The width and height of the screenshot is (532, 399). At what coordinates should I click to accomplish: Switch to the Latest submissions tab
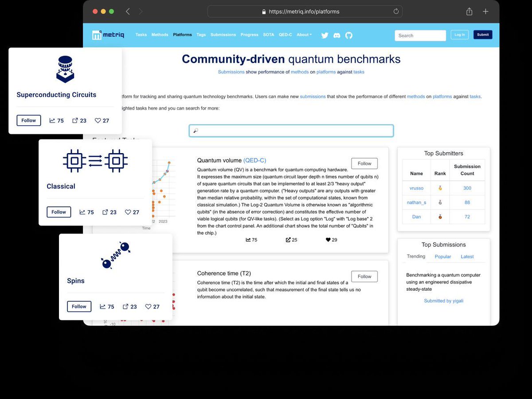click(x=467, y=257)
